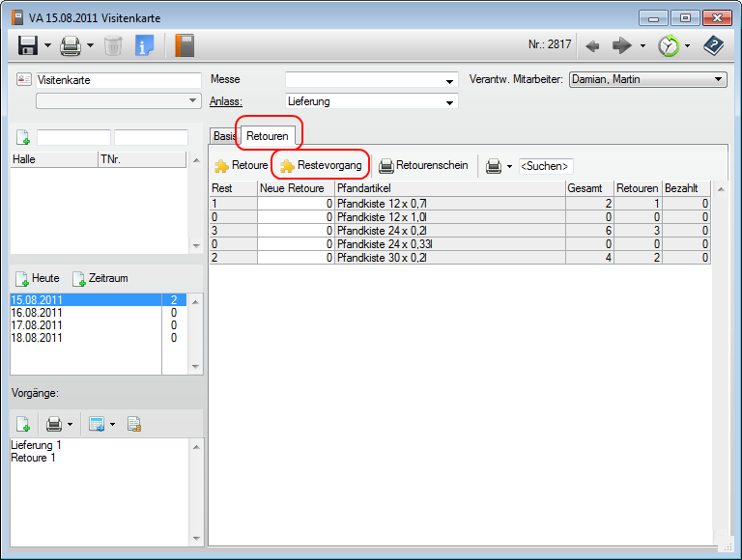Add new Vorgang with green plus icon
This screenshot has height=560, width=742.
click(22, 423)
